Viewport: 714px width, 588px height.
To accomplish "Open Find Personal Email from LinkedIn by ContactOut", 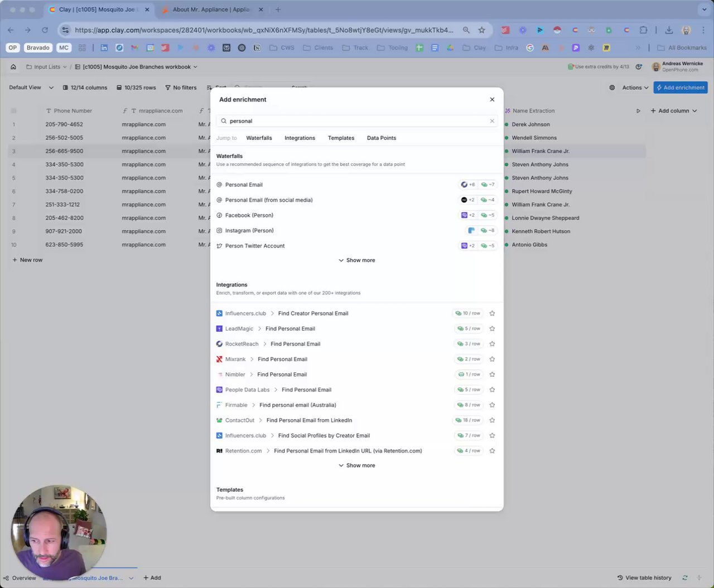I will point(309,420).
